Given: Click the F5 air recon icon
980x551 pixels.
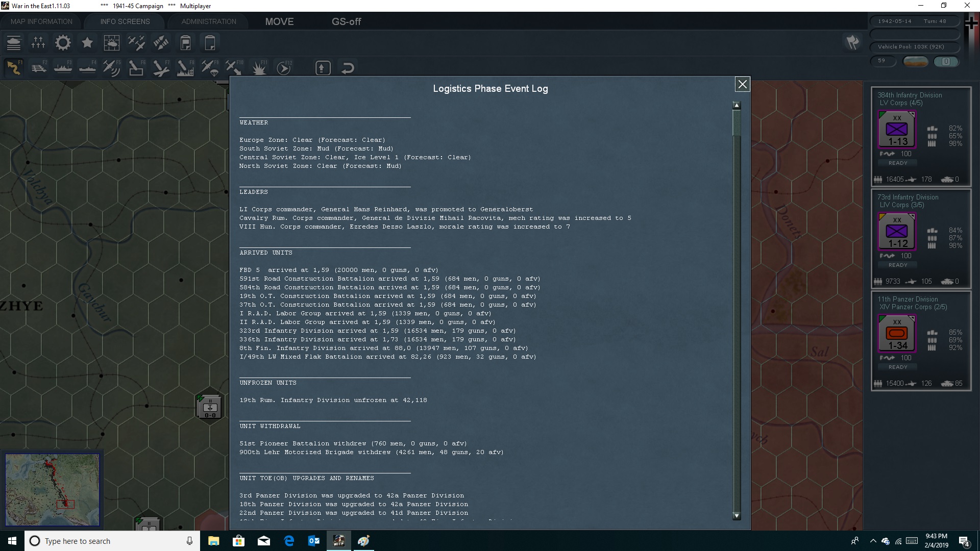Looking at the screenshot, I should [111, 68].
